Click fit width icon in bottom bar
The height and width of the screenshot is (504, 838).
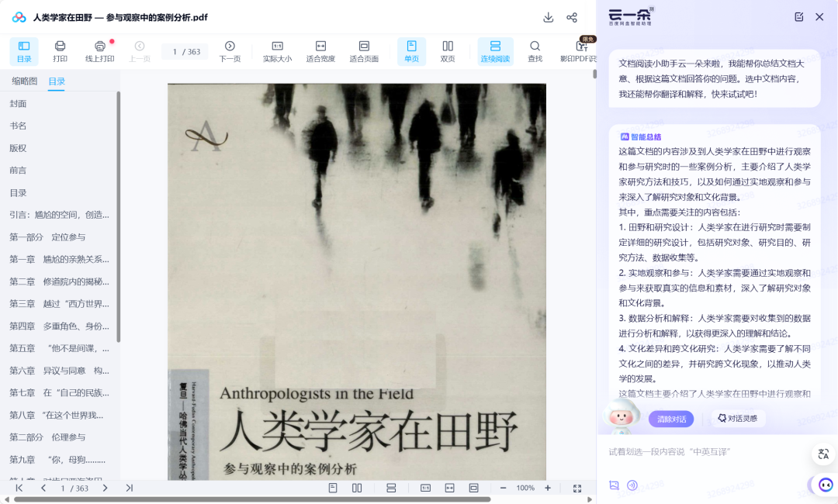click(x=449, y=488)
